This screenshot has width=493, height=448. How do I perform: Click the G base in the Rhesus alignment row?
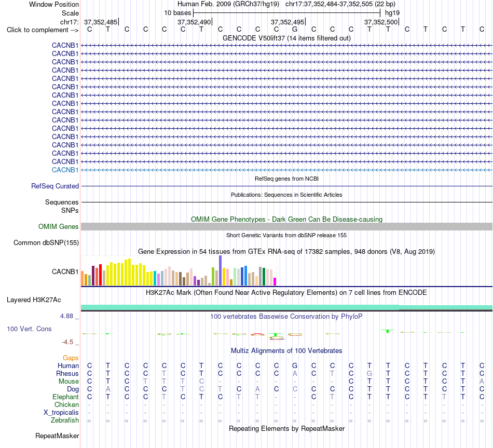pyautogui.click(x=369, y=373)
